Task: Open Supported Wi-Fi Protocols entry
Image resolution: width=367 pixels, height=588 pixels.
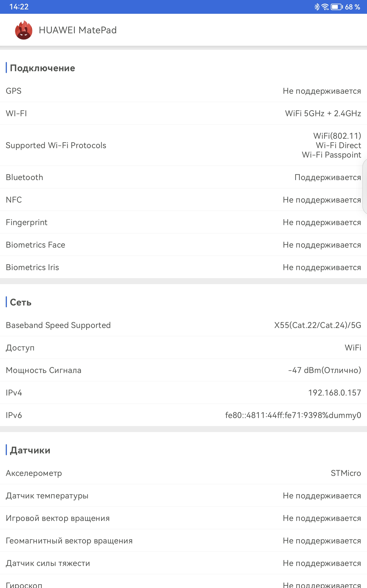Action: pos(183,145)
